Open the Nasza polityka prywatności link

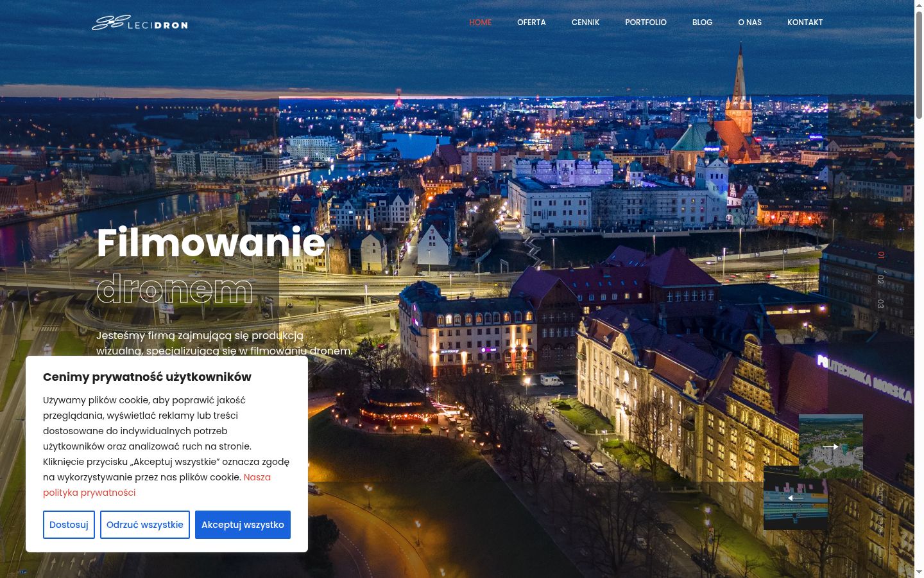coord(157,485)
